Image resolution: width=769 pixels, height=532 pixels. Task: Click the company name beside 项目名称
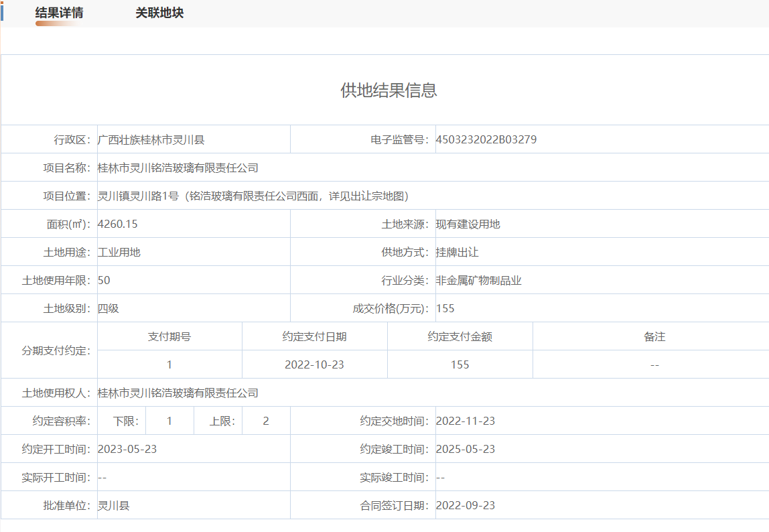point(178,168)
